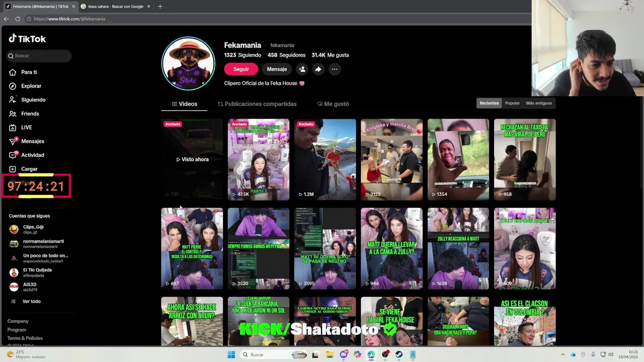The height and width of the screenshot is (362, 644).
Task: Switch to lexus sahara Google tab
Action: coord(115,7)
